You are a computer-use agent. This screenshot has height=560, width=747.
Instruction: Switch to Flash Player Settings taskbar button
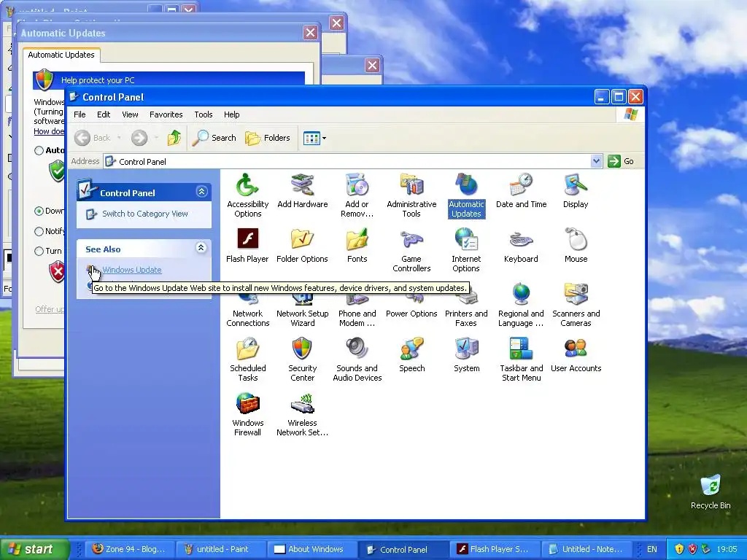point(495,549)
